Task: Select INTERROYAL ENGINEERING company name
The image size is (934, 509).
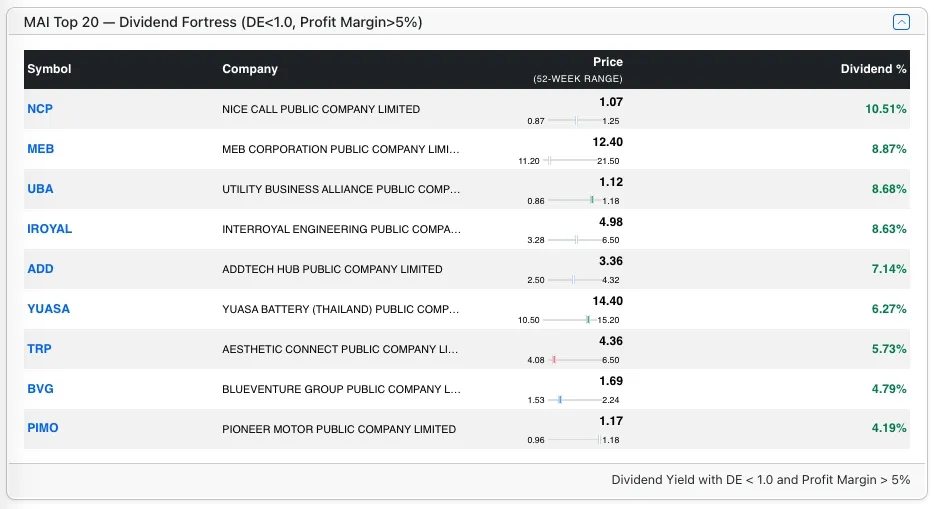Action: (341, 229)
